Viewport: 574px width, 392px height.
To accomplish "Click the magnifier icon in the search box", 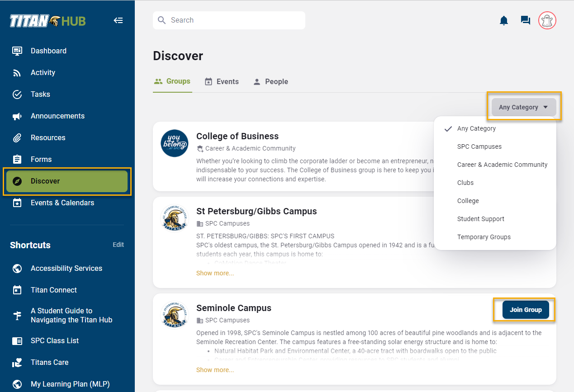I will click(x=162, y=20).
